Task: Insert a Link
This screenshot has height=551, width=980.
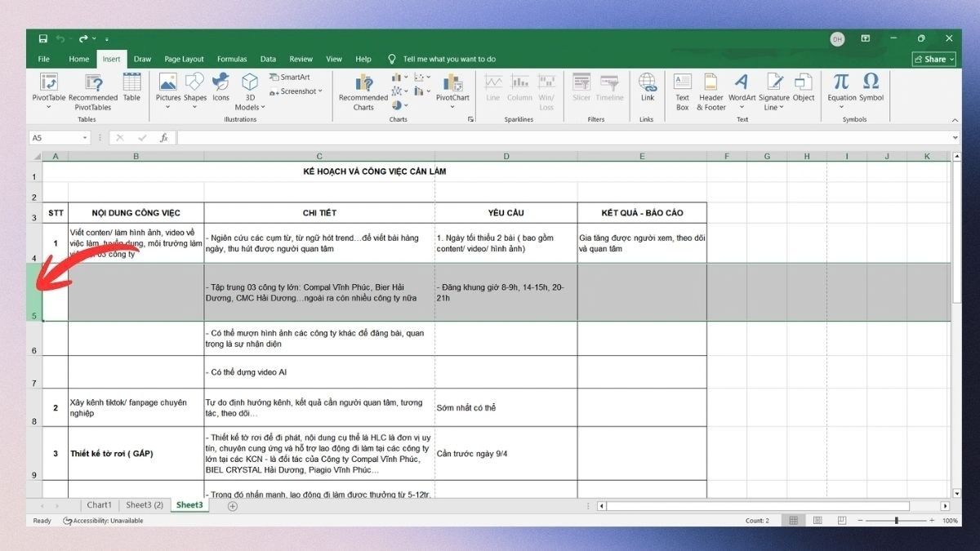Action: [x=648, y=87]
